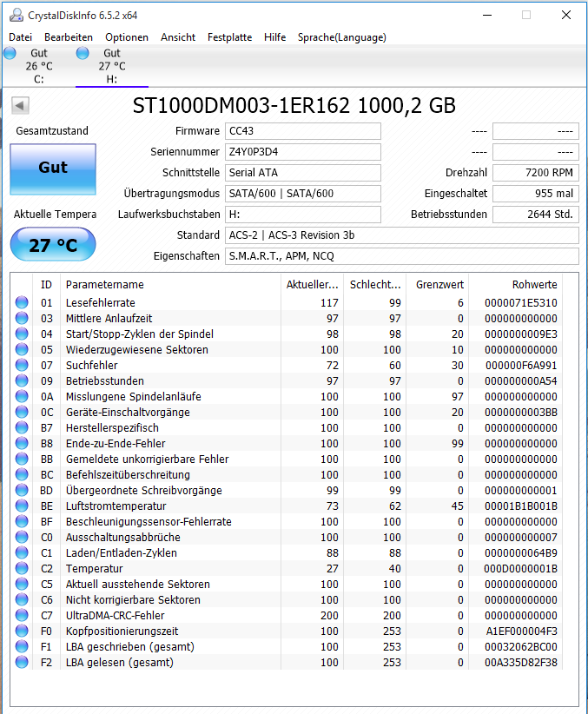Click status dot for Start/Stopp-Zyklen der Spindel

pos(22,334)
